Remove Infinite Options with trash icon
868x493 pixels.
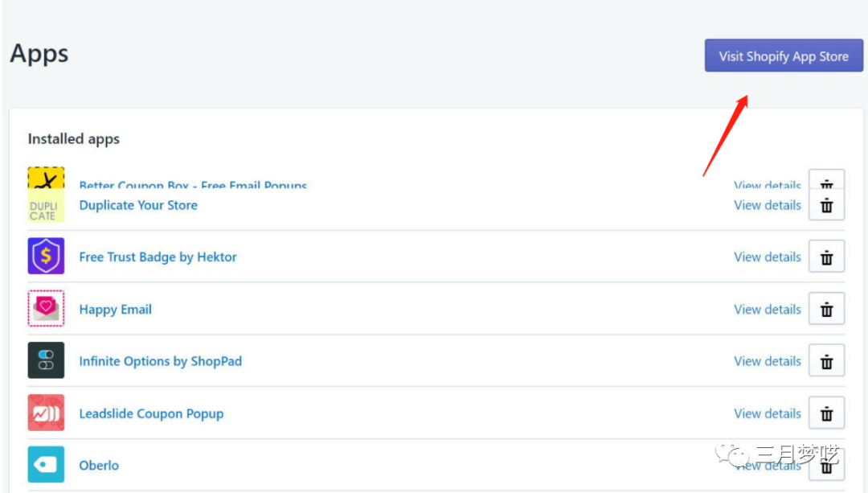(x=826, y=362)
